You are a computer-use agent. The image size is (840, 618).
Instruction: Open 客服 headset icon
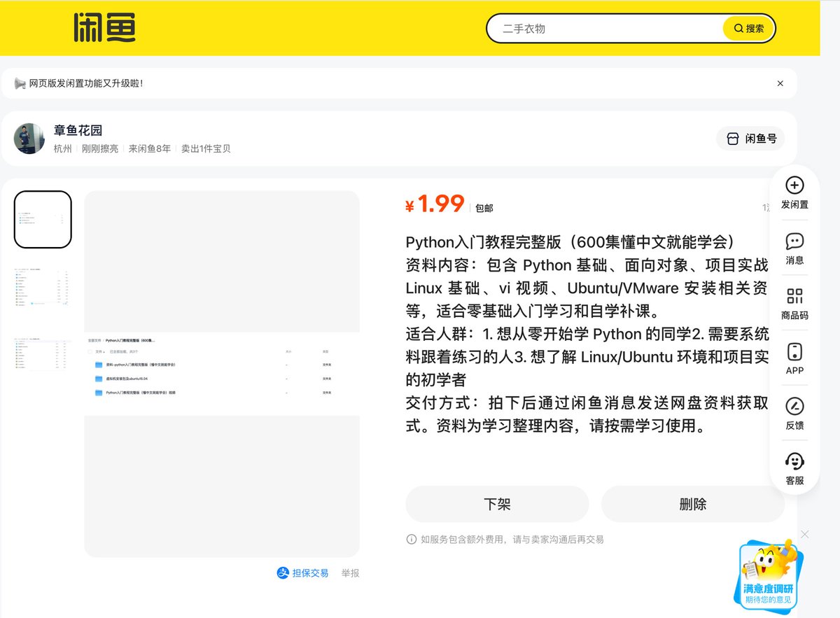pos(794,461)
